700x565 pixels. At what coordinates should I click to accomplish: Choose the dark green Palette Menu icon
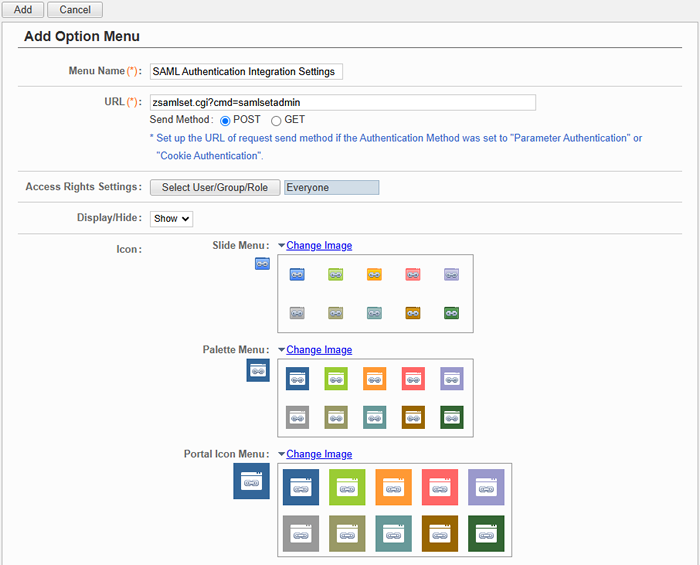point(452,417)
